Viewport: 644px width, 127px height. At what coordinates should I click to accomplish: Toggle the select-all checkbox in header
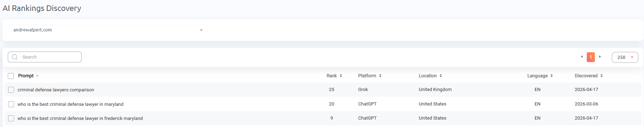click(x=11, y=76)
